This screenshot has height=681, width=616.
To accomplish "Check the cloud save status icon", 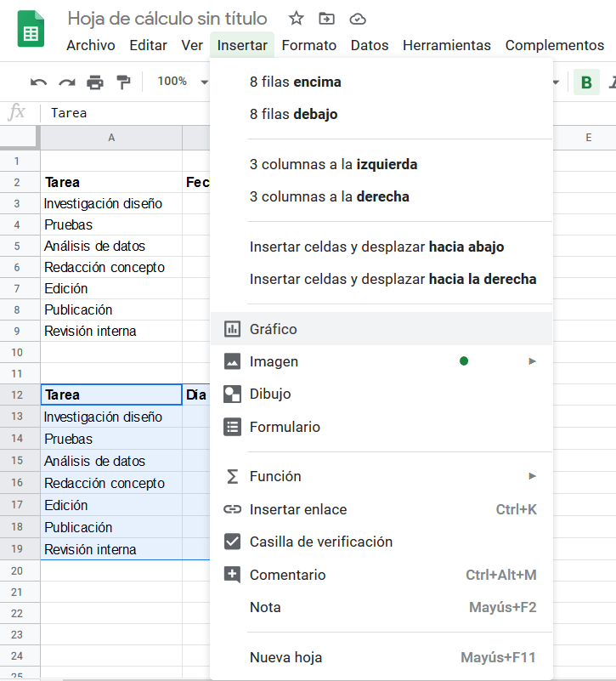I will click(x=358, y=19).
